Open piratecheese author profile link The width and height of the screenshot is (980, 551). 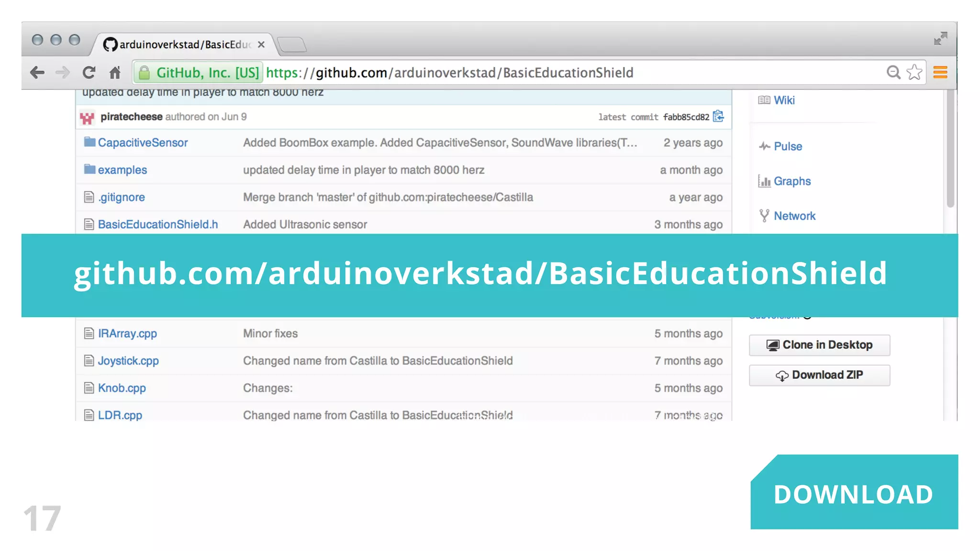tap(132, 117)
